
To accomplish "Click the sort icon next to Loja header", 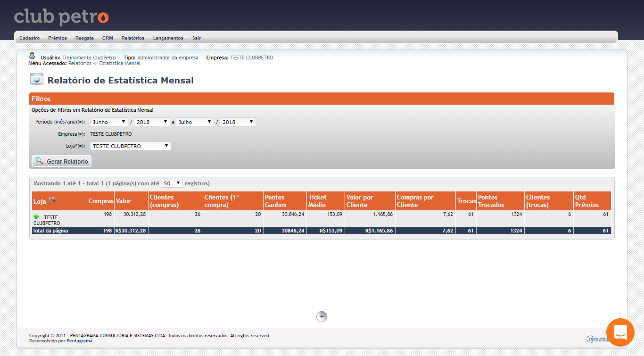I will (52, 200).
